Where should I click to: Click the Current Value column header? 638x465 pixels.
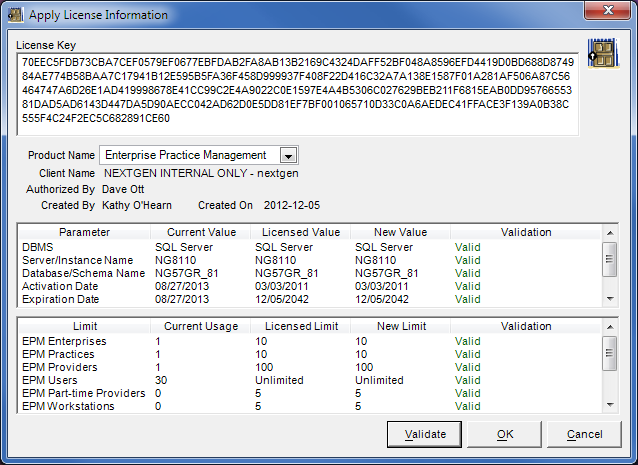pyautogui.click(x=201, y=232)
